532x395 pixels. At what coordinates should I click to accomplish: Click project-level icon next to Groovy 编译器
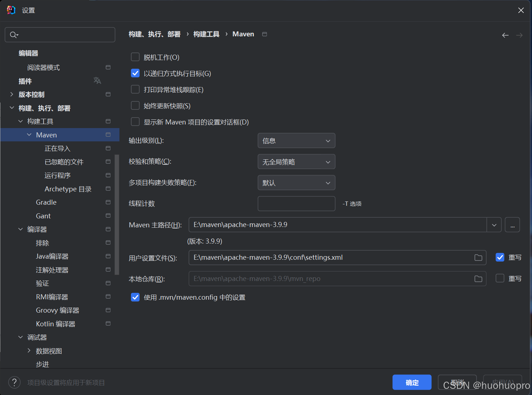[x=108, y=310]
